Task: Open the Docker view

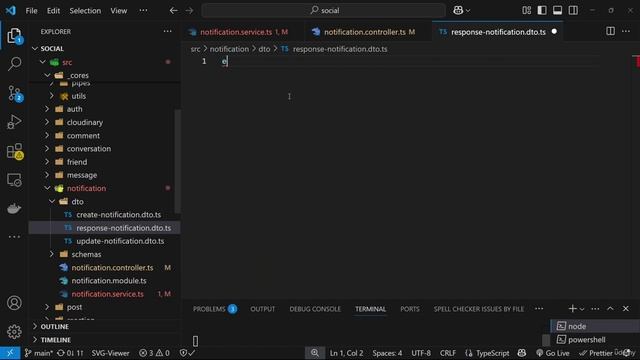Action: [x=14, y=209]
